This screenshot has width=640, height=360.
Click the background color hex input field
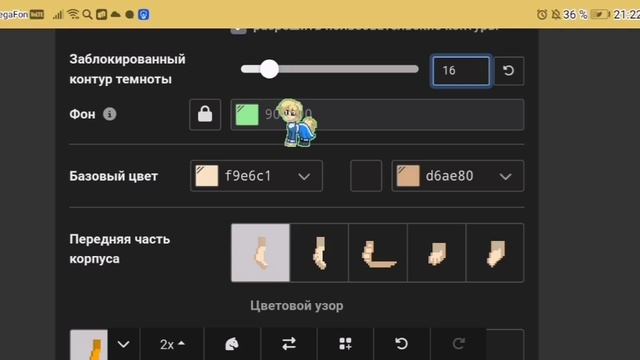click(x=377, y=114)
